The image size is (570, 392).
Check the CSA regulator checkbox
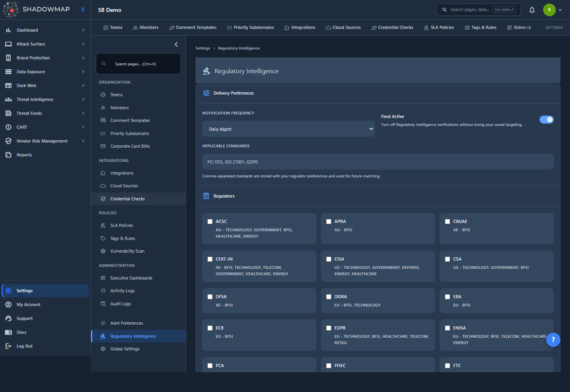coord(447,259)
